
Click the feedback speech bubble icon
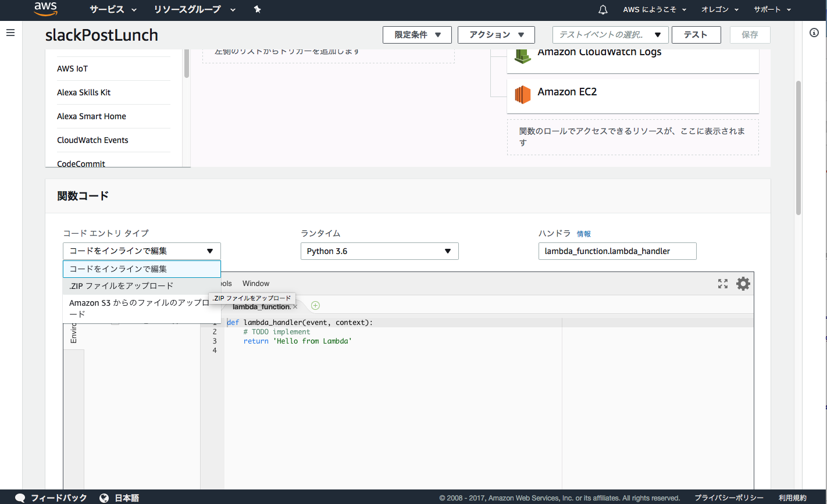(20, 498)
